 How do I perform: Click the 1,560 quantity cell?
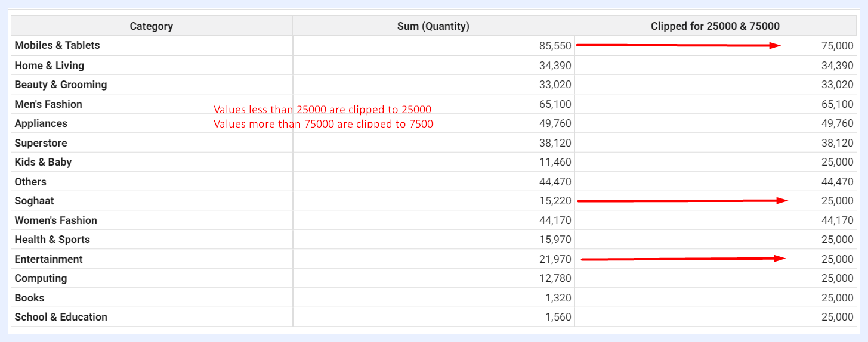pyautogui.click(x=558, y=317)
